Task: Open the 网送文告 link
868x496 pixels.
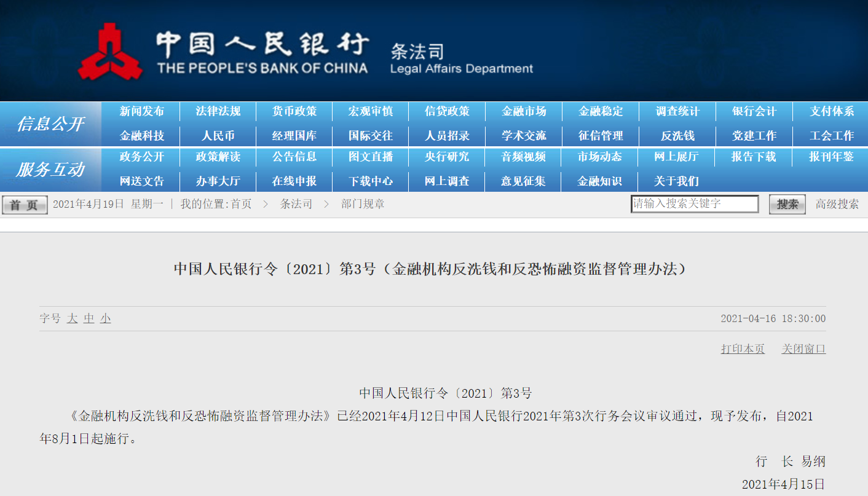Action: (142, 181)
